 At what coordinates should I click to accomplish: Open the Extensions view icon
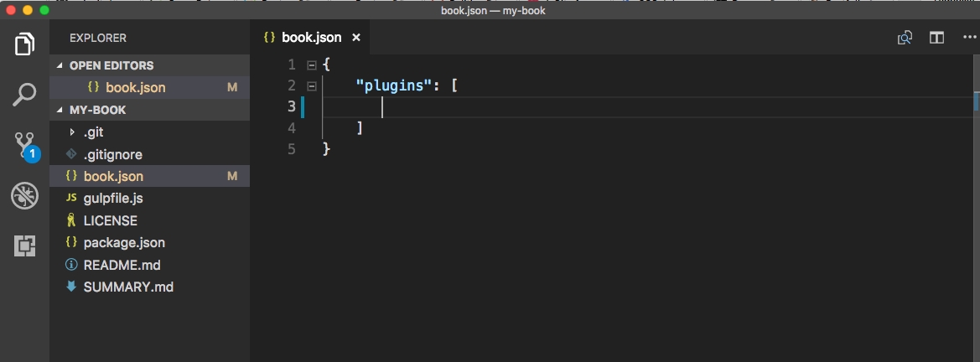click(x=25, y=246)
